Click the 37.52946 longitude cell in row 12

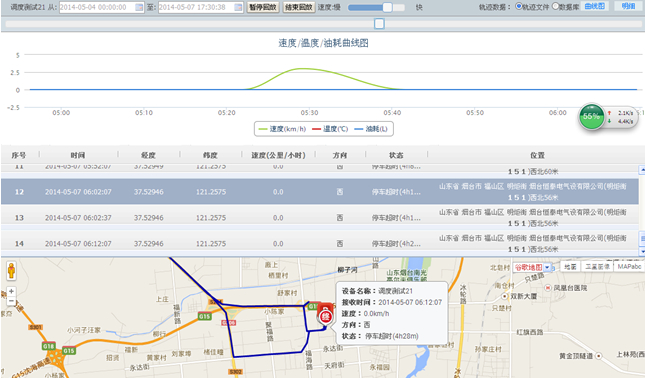[148, 192]
